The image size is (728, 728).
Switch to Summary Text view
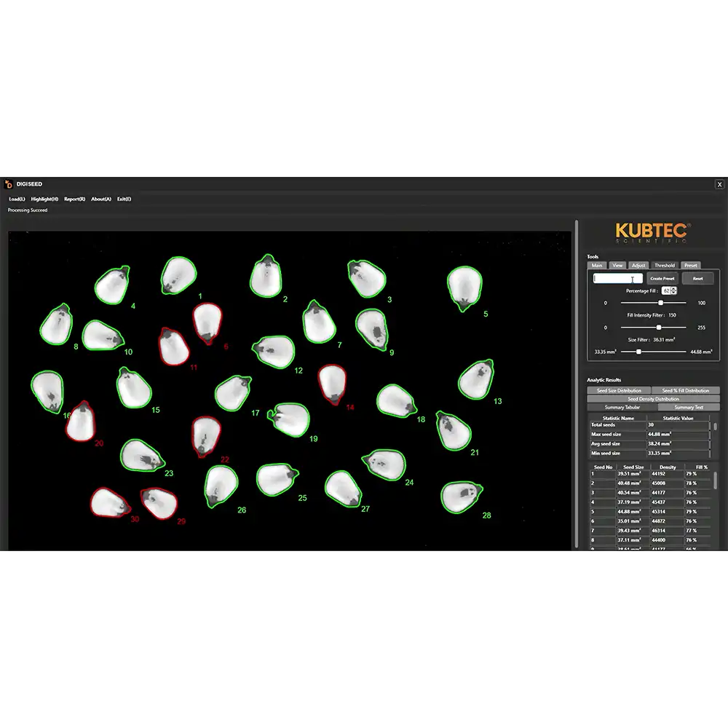(x=689, y=407)
